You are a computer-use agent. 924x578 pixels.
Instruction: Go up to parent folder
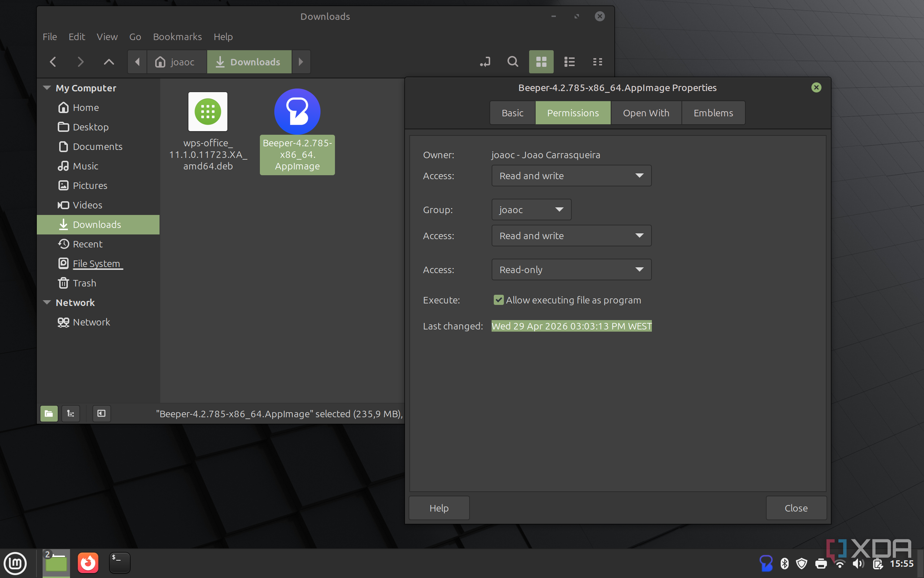click(x=109, y=61)
